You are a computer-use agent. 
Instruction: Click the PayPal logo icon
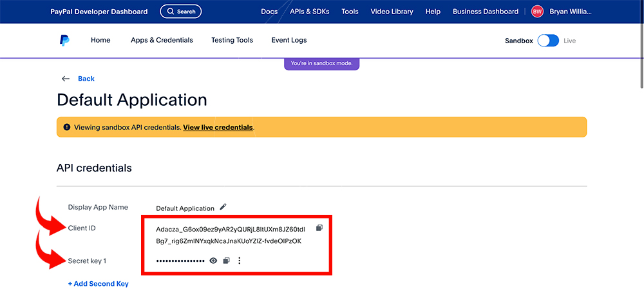point(64,41)
